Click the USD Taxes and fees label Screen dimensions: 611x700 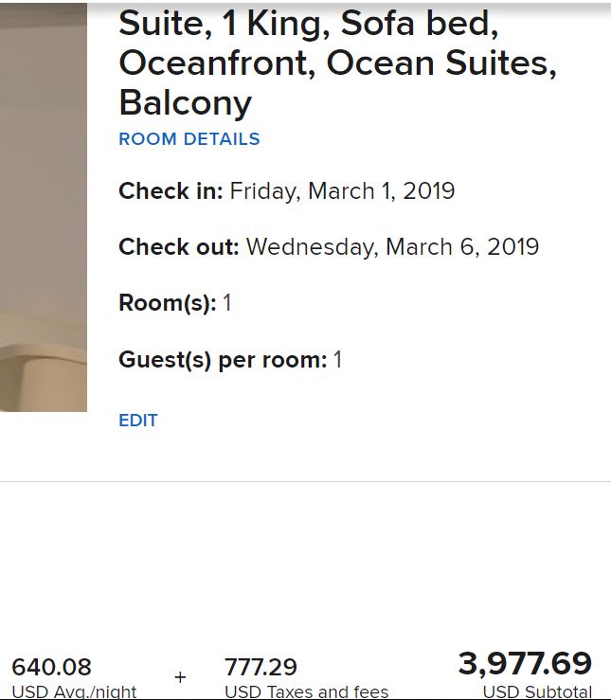[x=306, y=692]
